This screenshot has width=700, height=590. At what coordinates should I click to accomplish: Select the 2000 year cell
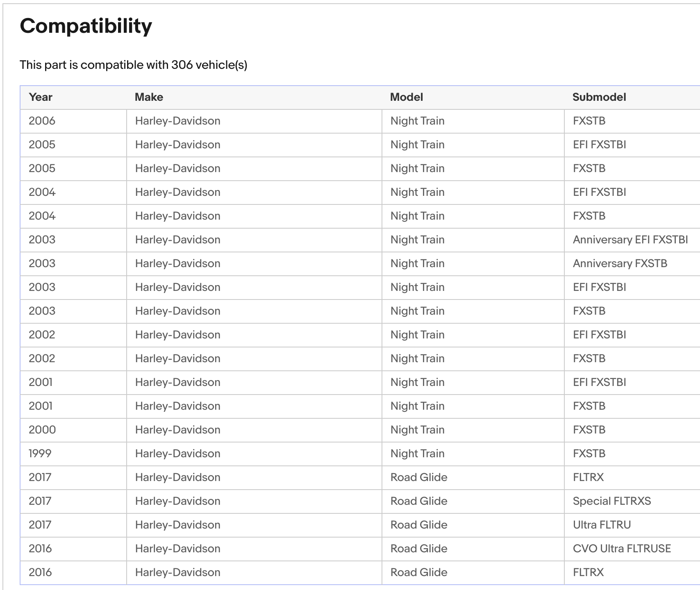pyautogui.click(x=42, y=430)
